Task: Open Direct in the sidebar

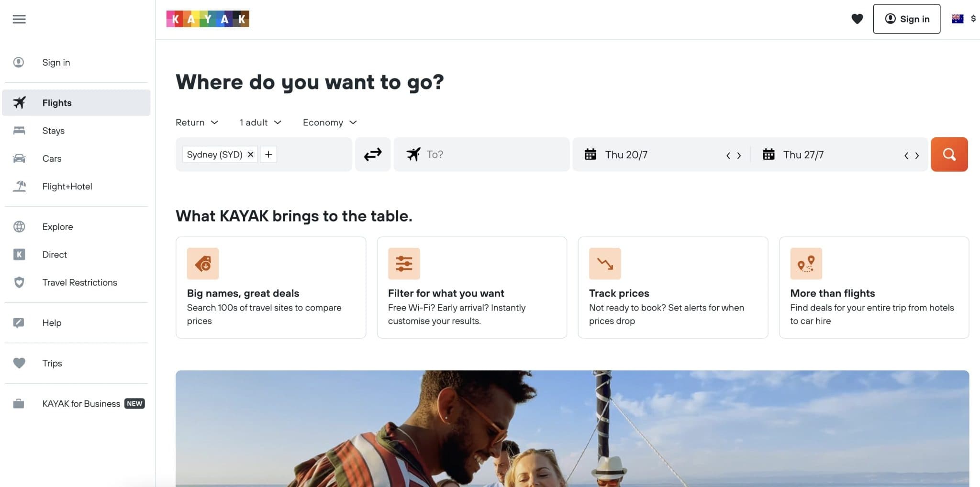Action: coord(76,255)
